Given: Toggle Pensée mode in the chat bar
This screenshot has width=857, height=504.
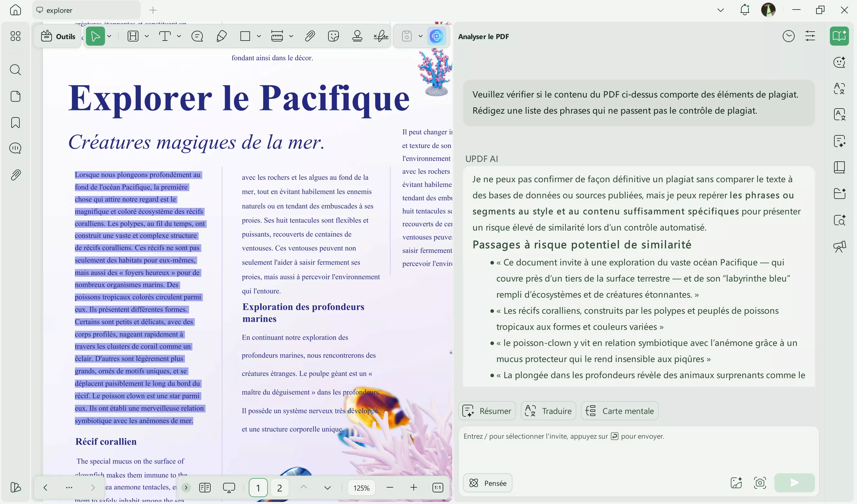Looking at the screenshot, I should [x=487, y=483].
